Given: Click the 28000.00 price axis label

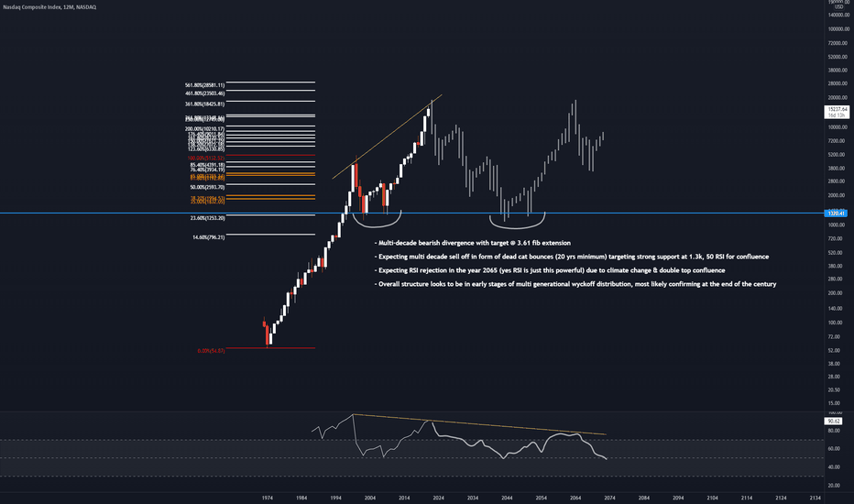Looking at the screenshot, I should point(838,83).
